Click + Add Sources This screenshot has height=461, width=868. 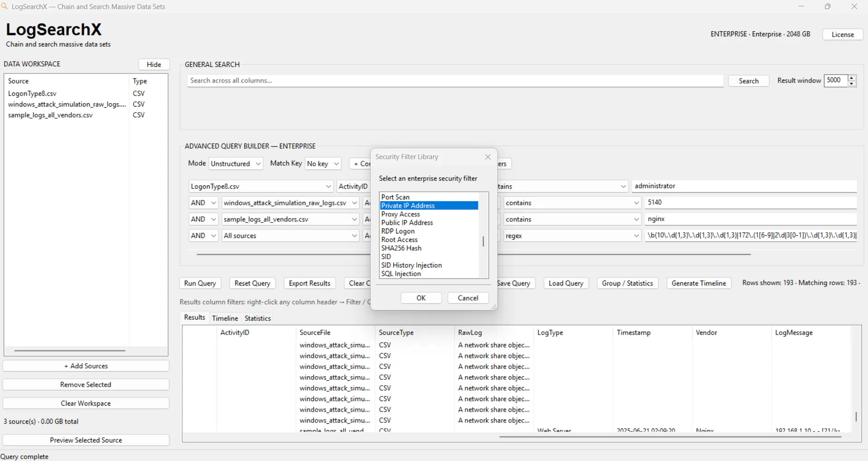tap(86, 366)
